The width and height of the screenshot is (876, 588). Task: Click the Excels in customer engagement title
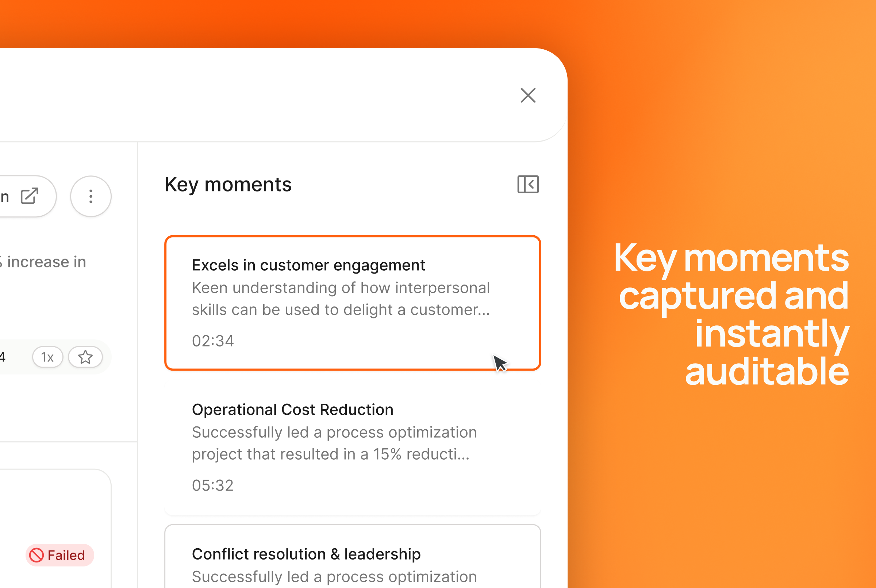coord(308,265)
